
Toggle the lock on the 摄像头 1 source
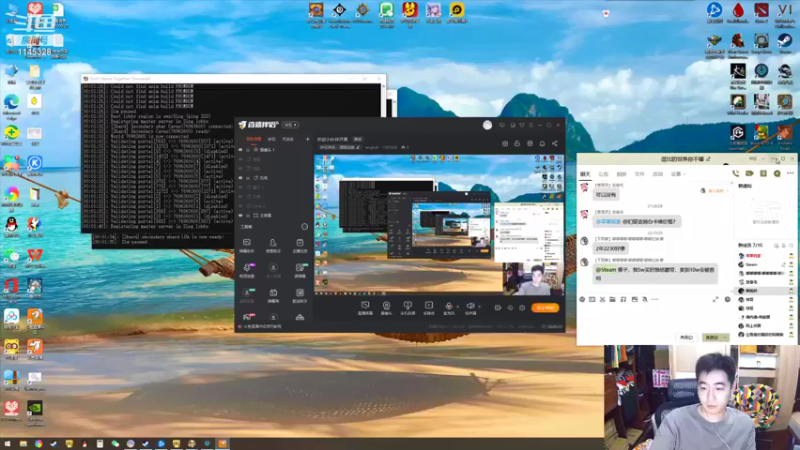click(248, 150)
